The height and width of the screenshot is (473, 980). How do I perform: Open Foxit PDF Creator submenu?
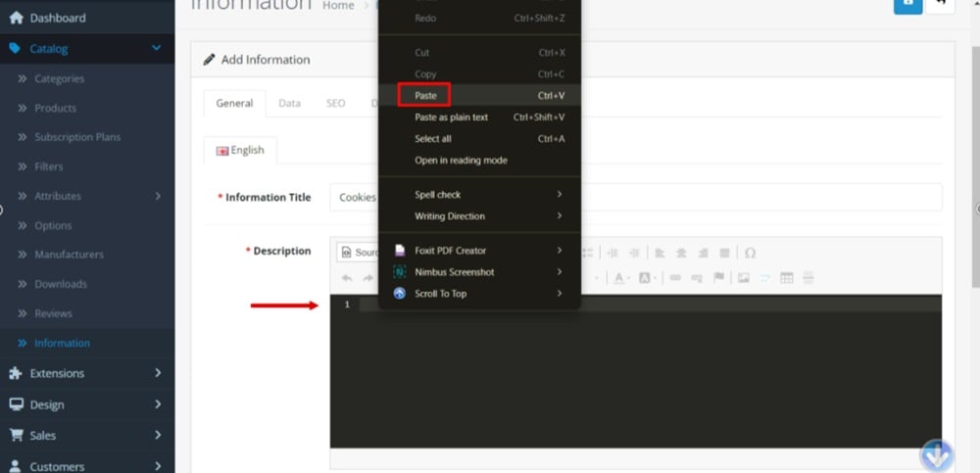coord(480,251)
